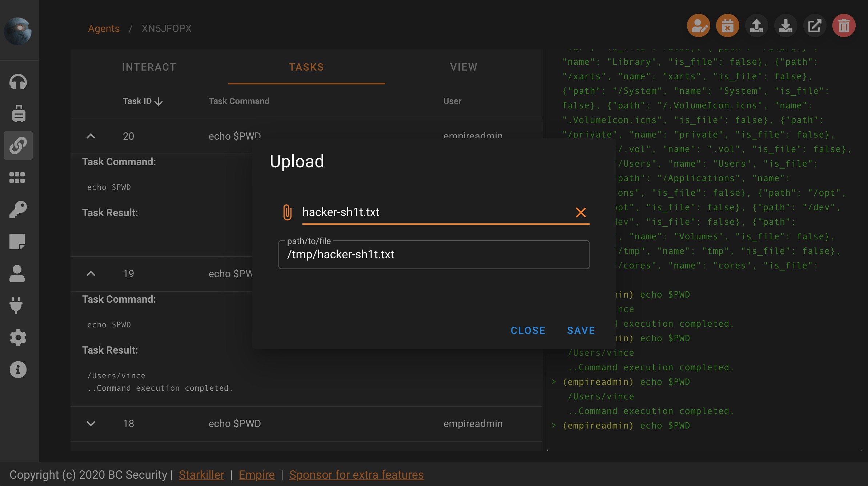
Task: Click the paperclip attach file icon
Action: point(287,212)
